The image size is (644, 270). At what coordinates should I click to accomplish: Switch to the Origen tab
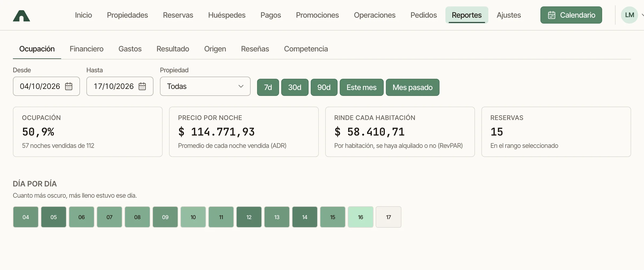[215, 49]
